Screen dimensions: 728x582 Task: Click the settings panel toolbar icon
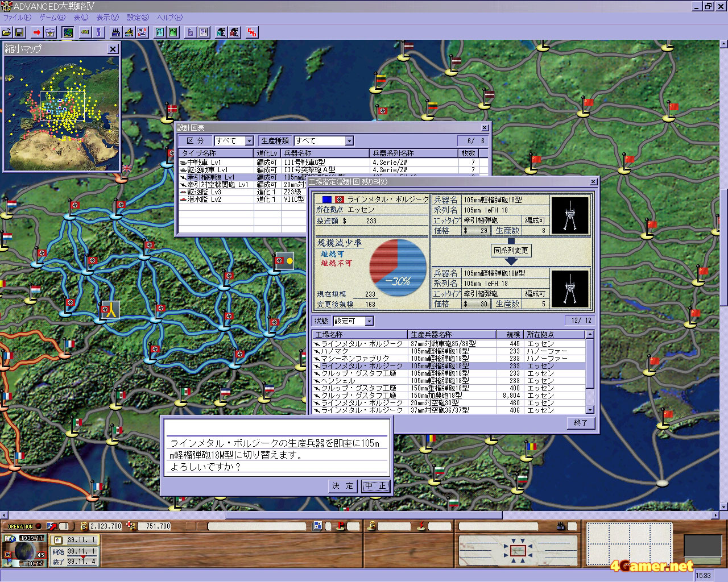[204, 32]
